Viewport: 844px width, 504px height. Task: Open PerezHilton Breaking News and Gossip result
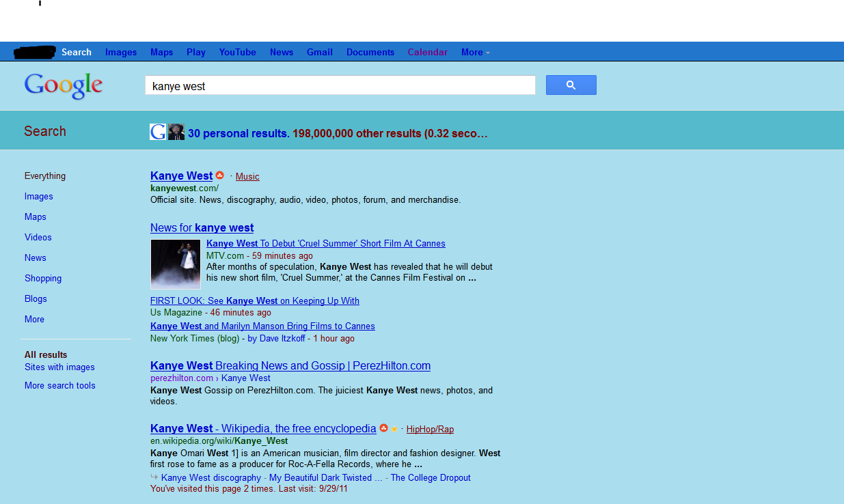pyautogui.click(x=290, y=365)
